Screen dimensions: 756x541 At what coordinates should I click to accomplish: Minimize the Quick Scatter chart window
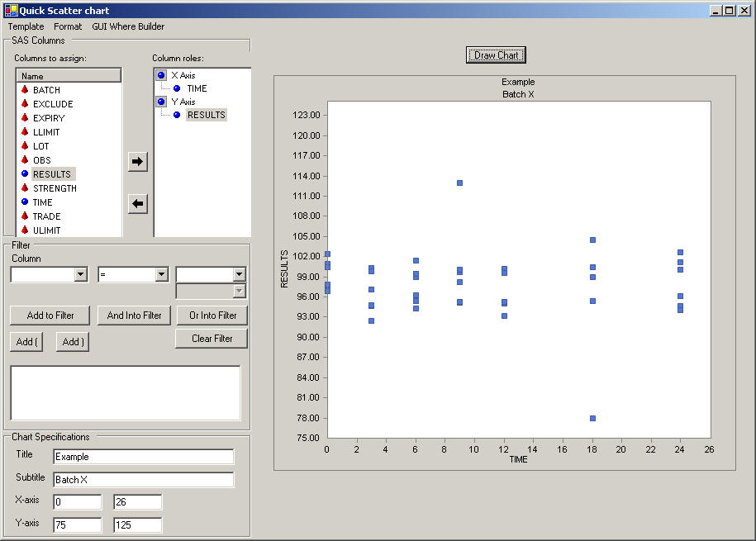tap(716, 11)
